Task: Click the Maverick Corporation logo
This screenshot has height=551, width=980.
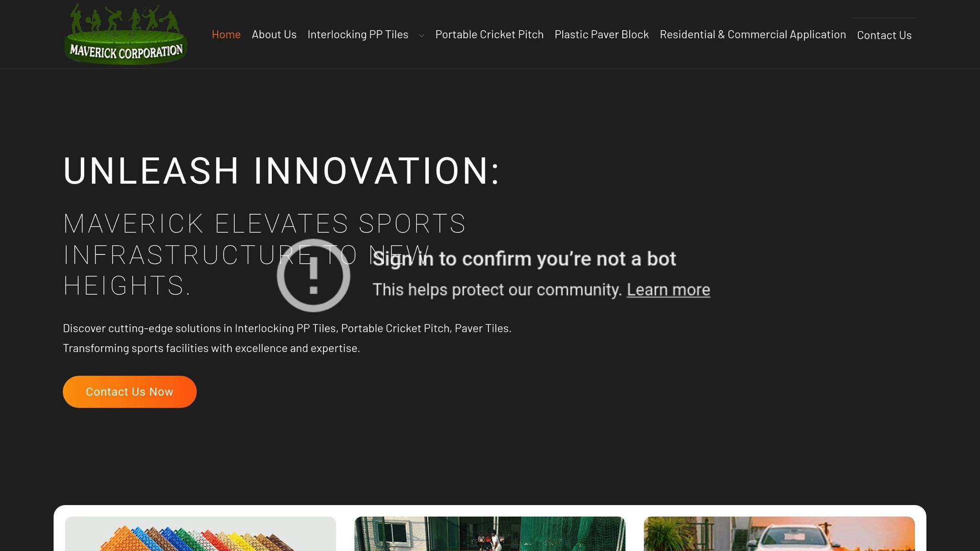Action: point(125,33)
